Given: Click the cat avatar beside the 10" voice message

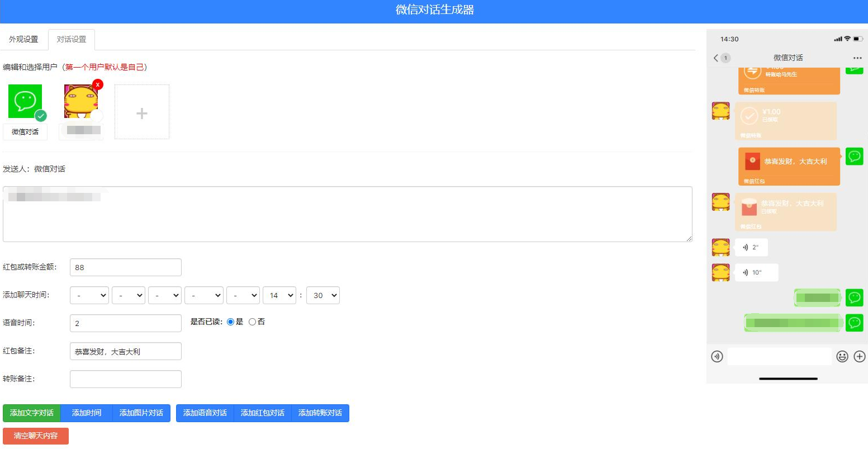Looking at the screenshot, I should pos(721,273).
